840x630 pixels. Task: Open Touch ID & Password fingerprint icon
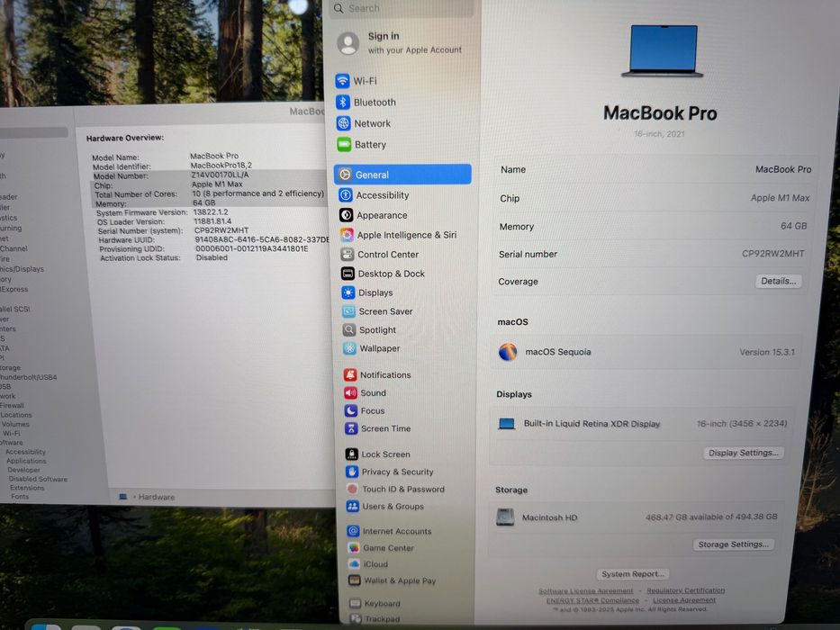coord(353,489)
